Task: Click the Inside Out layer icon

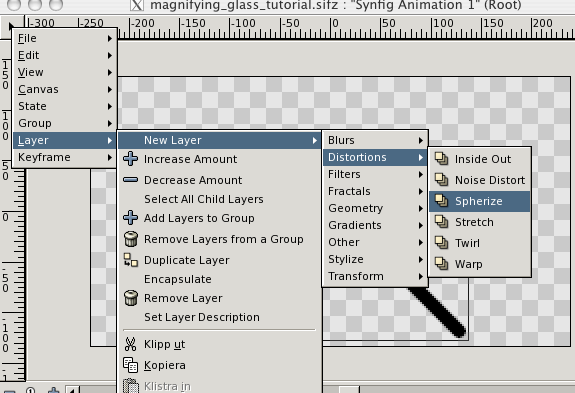Action: [442, 159]
